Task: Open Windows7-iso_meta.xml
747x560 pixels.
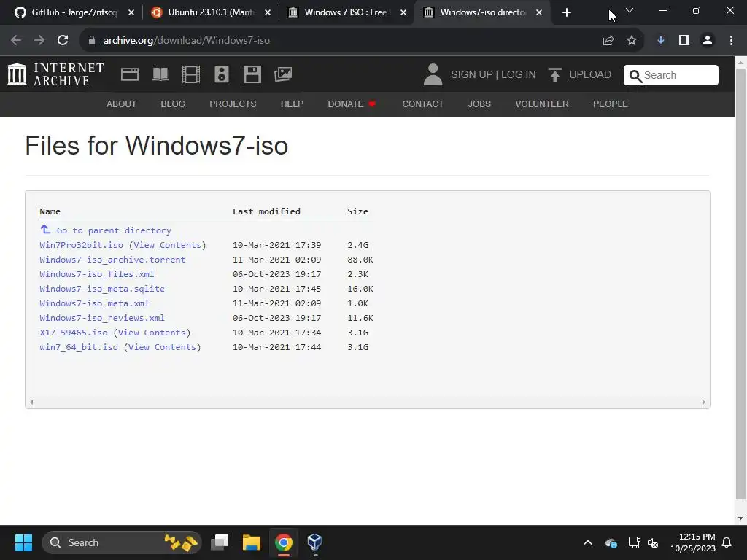Action: (94, 303)
